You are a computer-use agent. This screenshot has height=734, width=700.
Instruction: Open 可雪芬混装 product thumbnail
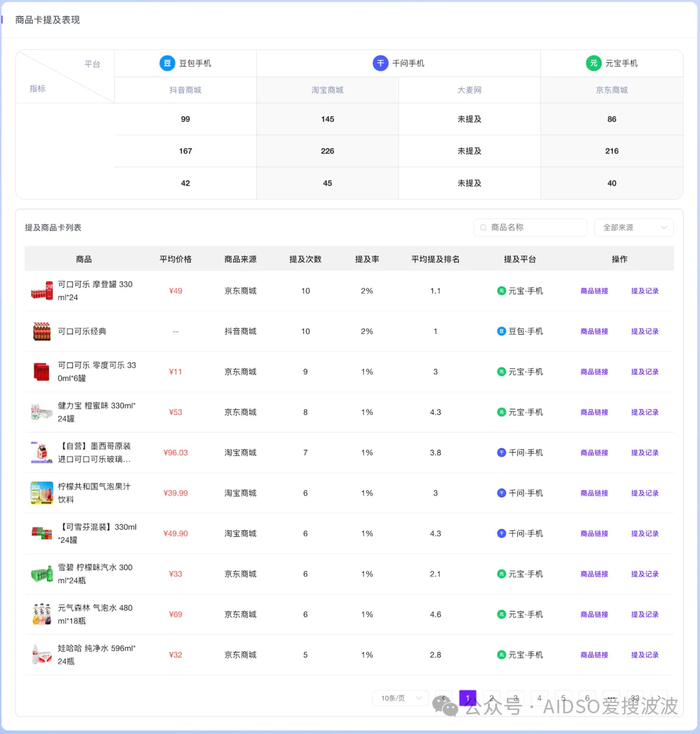[41, 534]
